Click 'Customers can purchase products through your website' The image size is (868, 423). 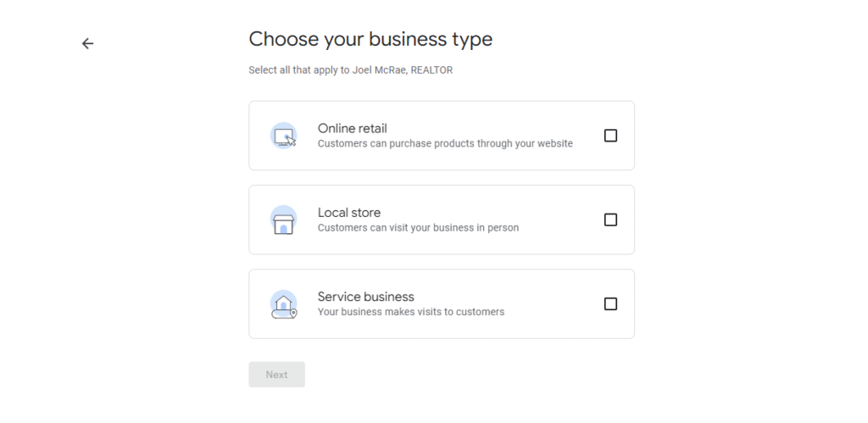pos(445,143)
